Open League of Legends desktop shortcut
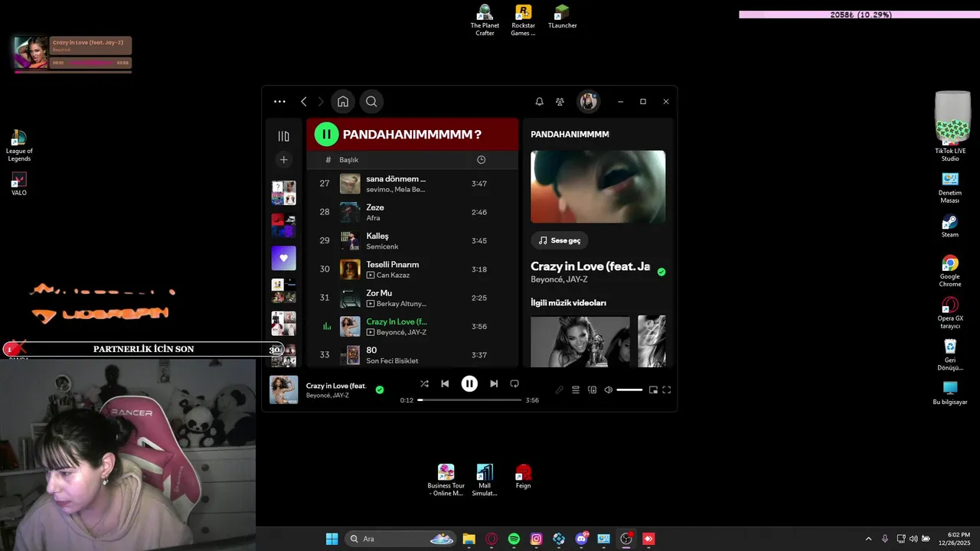 coord(19,145)
